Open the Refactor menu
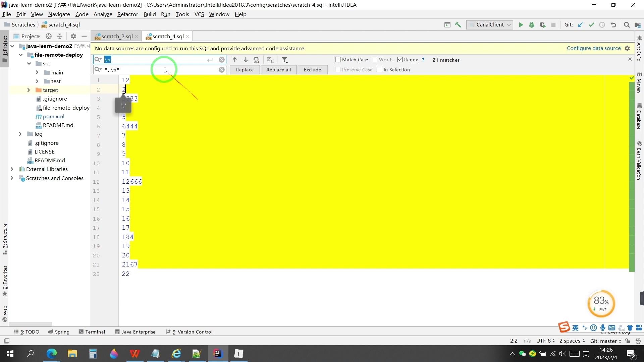This screenshot has height=362, width=644. pyautogui.click(x=127, y=14)
